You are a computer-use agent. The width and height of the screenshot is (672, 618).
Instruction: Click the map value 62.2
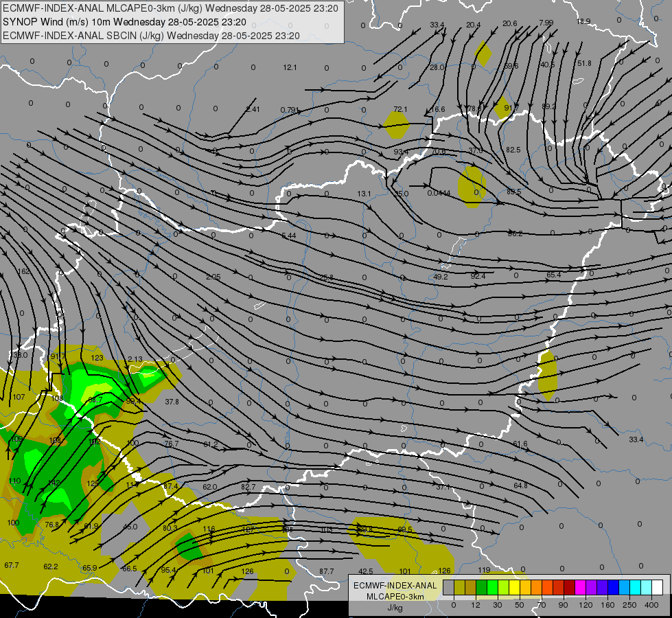coord(51,566)
